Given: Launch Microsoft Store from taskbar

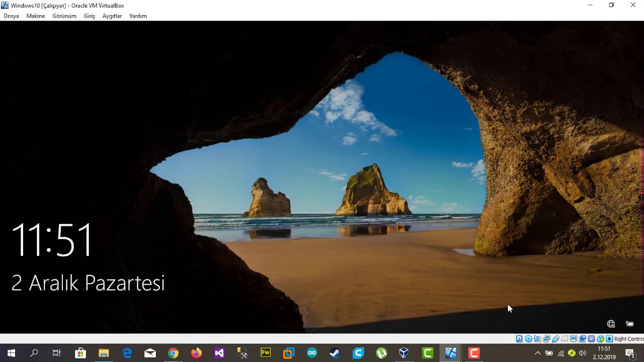Looking at the screenshot, I should 80,353.
